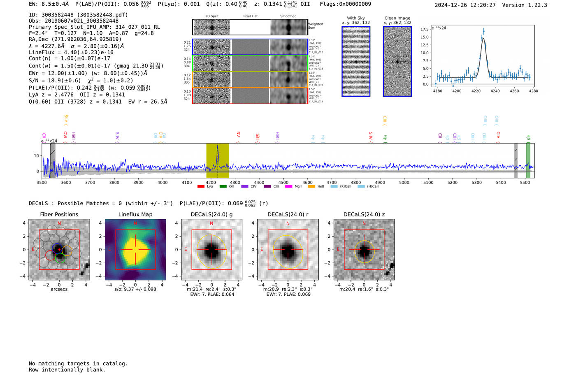576x392 pixels.
Task: Click the RA,Dec coordinates text
Action: click(x=75, y=39)
